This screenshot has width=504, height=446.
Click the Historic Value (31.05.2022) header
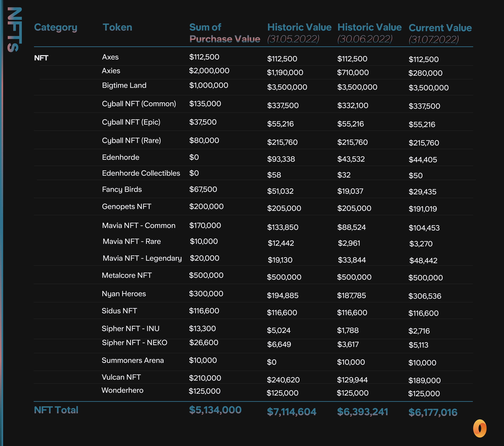(x=299, y=33)
